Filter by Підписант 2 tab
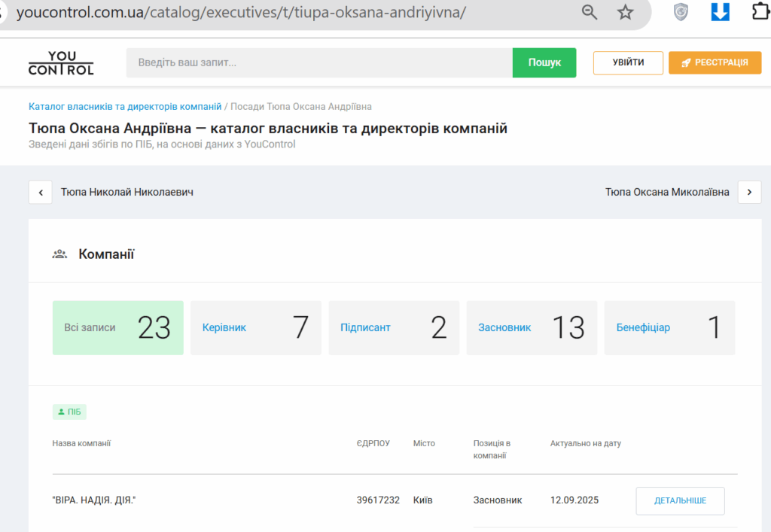The image size is (771, 532). [394, 327]
